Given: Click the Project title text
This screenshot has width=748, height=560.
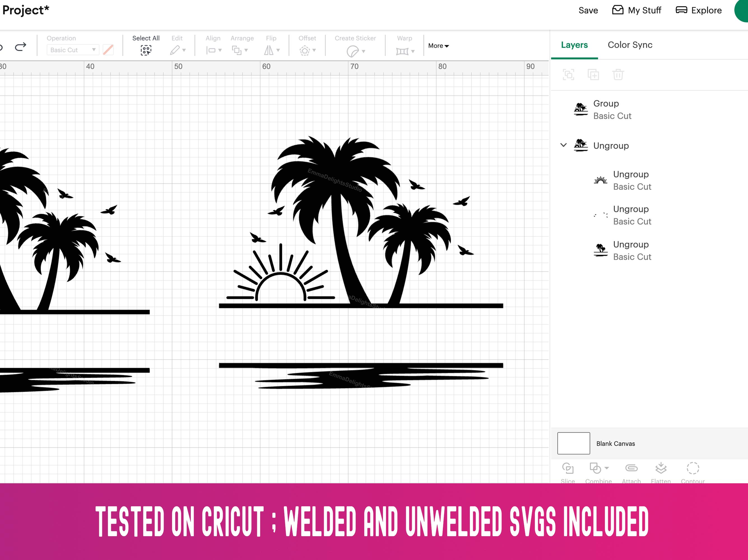Looking at the screenshot, I should tap(26, 10).
